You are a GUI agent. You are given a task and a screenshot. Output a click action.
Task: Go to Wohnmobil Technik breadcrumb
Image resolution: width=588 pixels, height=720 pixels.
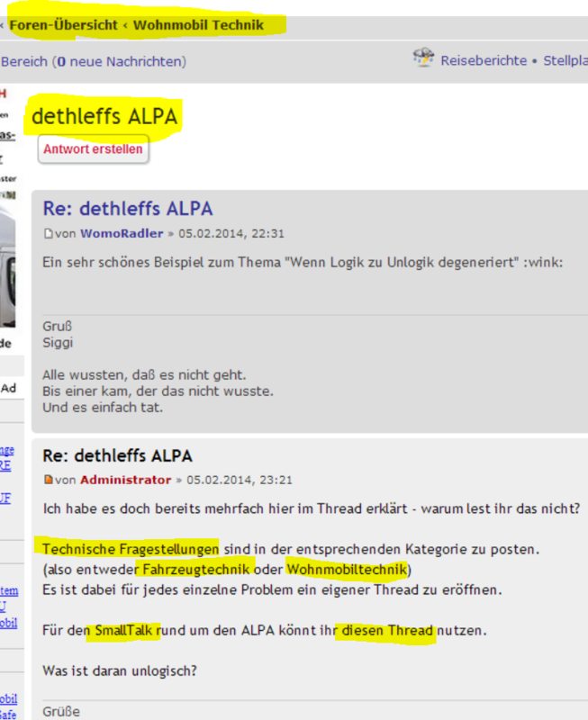click(198, 24)
